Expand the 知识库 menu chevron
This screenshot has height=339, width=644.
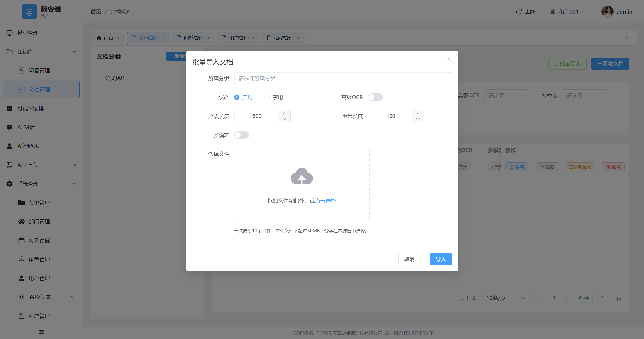pos(74,52)
